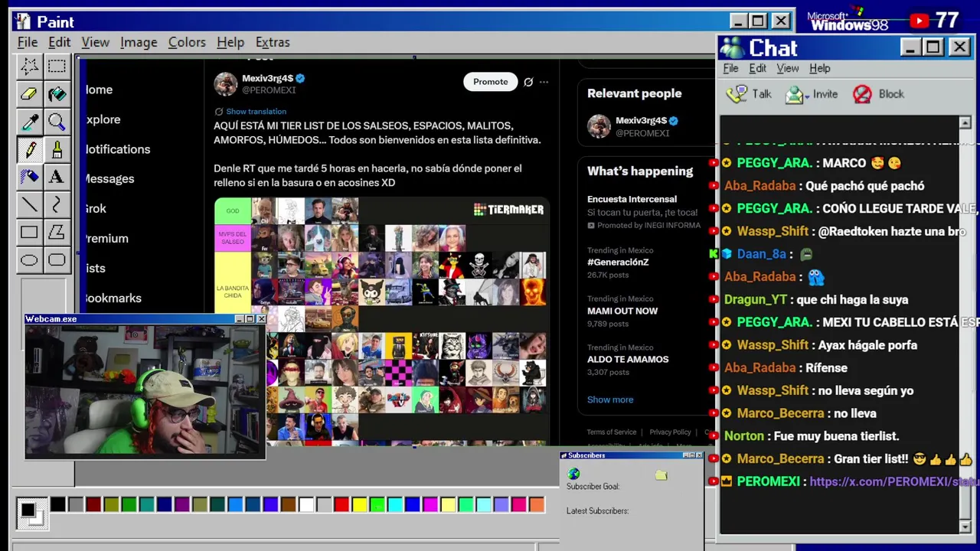
Task: Open the MAMI OUT NOW trend
Action: coord(622,311)
